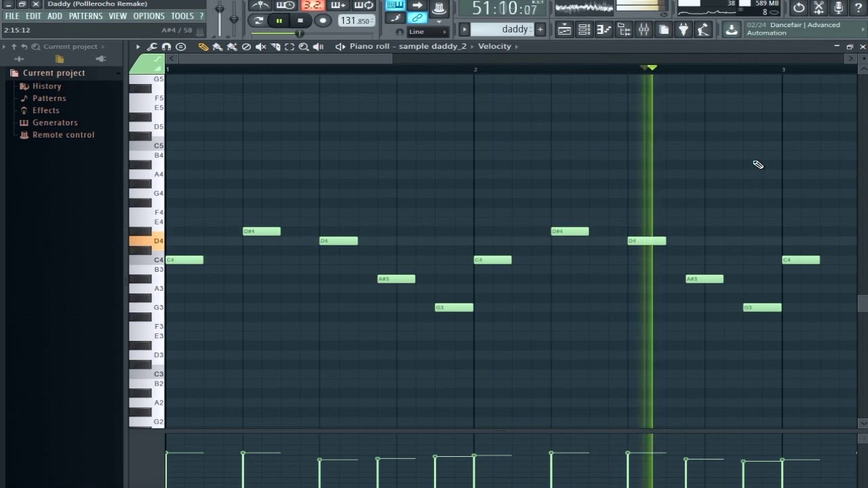The height and width of the screenshot is (488, 868).
Task: Toggle blend recording overdub
Action: click(340, 5)
